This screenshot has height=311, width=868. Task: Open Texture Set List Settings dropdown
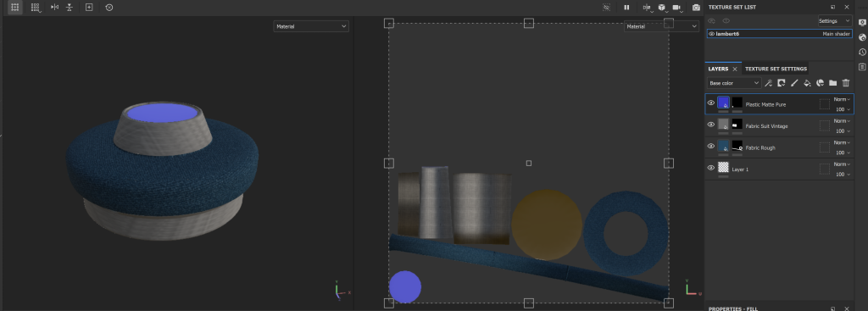835,21
